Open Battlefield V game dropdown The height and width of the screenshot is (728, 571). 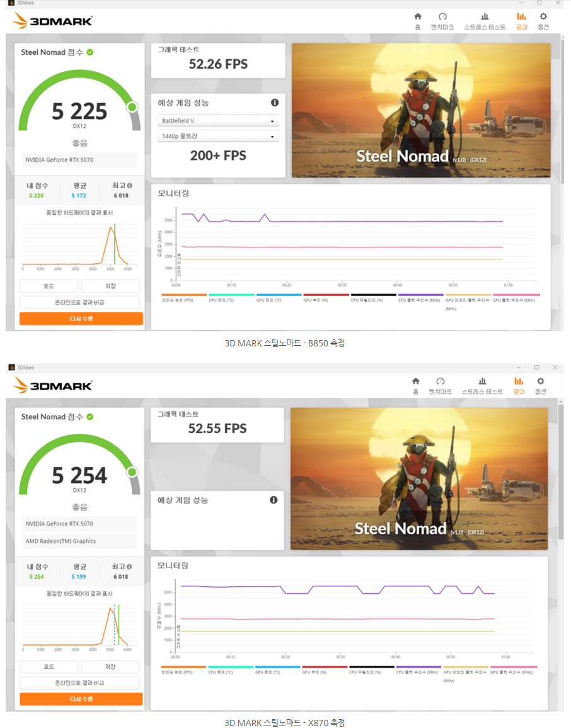[x=218, y=121]
